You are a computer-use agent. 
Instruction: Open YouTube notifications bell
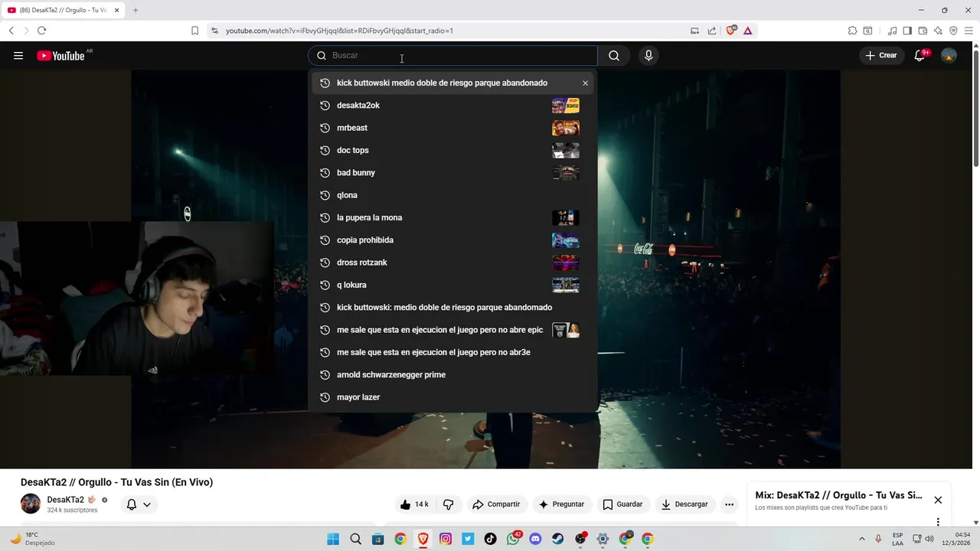(x=920, y=55)
